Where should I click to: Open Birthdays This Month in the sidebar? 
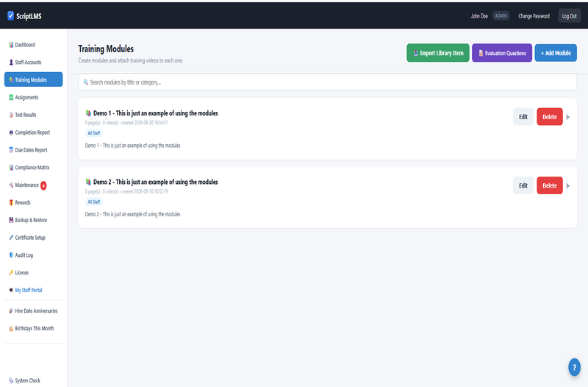tap(33, 328)
